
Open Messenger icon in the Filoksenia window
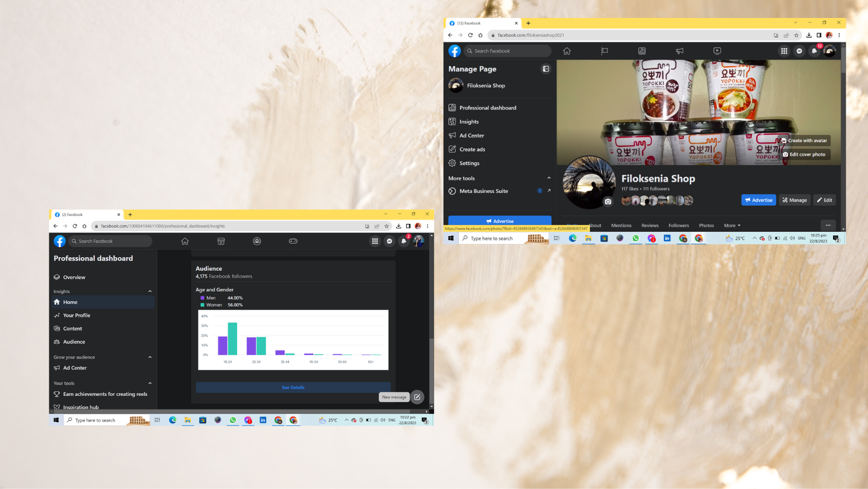pyautogui.click(x=799, y=51)
